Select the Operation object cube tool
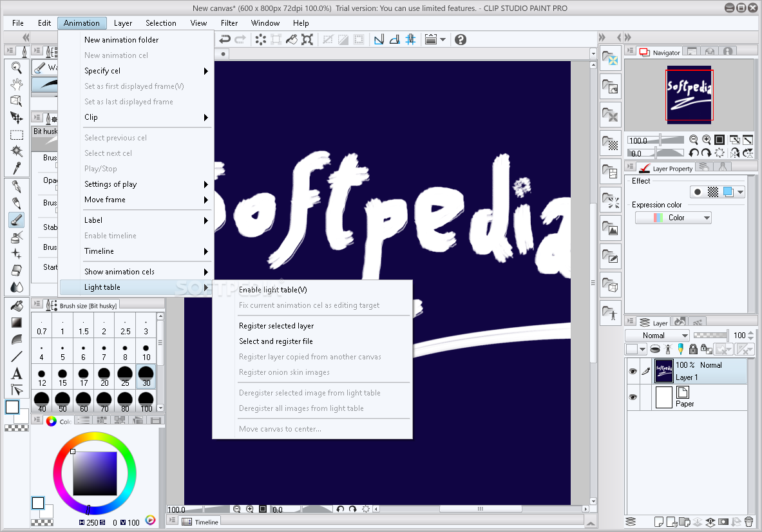762x532 pixels. [16, 100]
